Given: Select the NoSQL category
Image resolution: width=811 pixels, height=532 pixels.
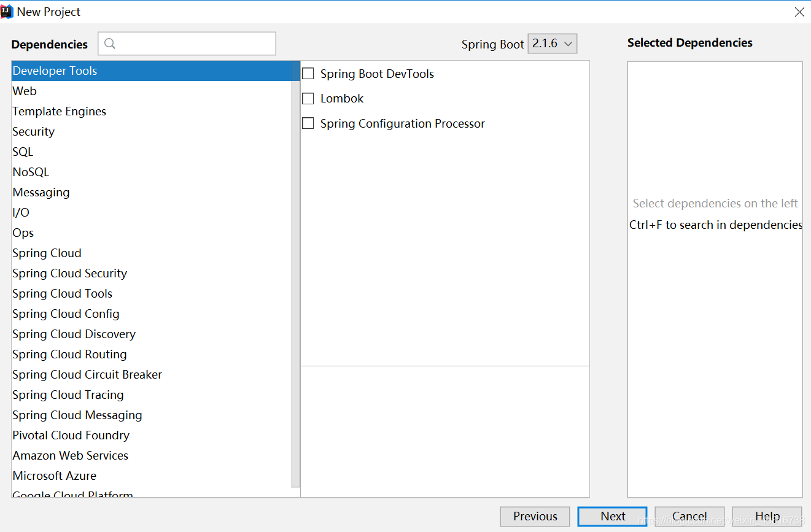Looking at the screenshot, I should [152, 172].
